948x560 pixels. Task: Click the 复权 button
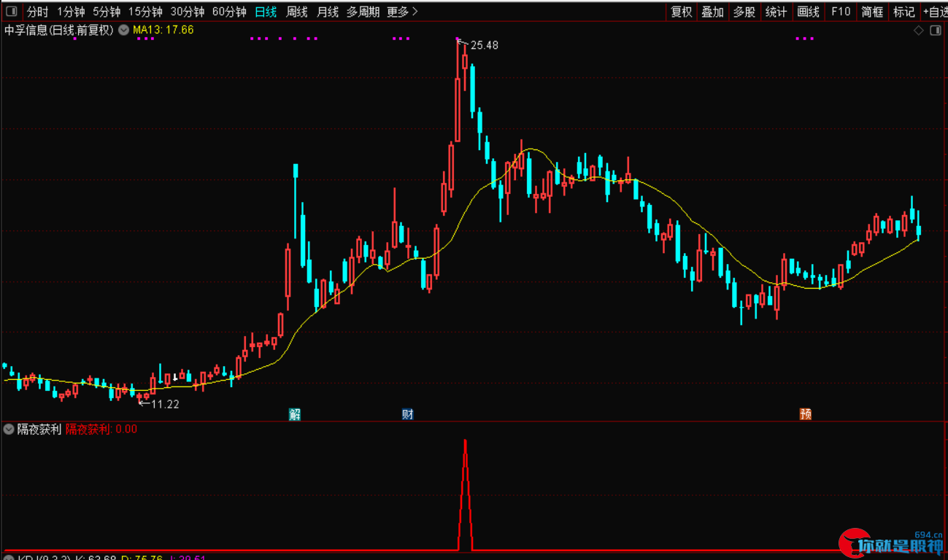[682, 12]
